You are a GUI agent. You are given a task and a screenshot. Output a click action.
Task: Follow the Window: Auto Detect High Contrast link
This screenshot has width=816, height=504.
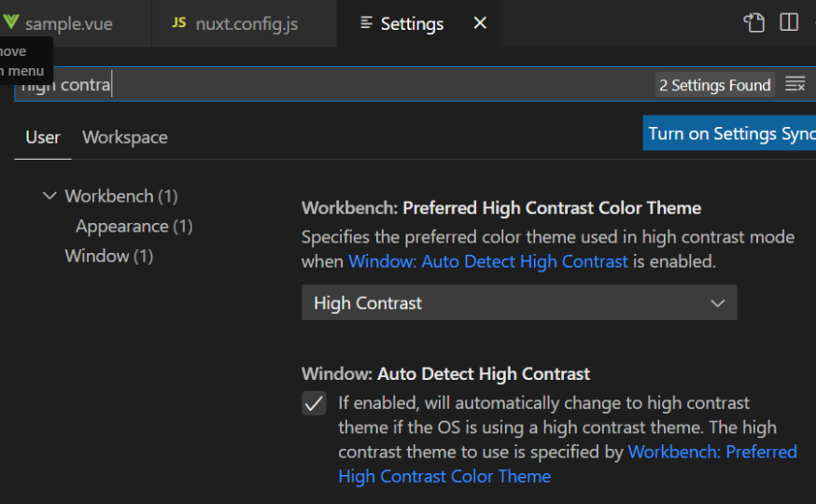tap(487, 261)
